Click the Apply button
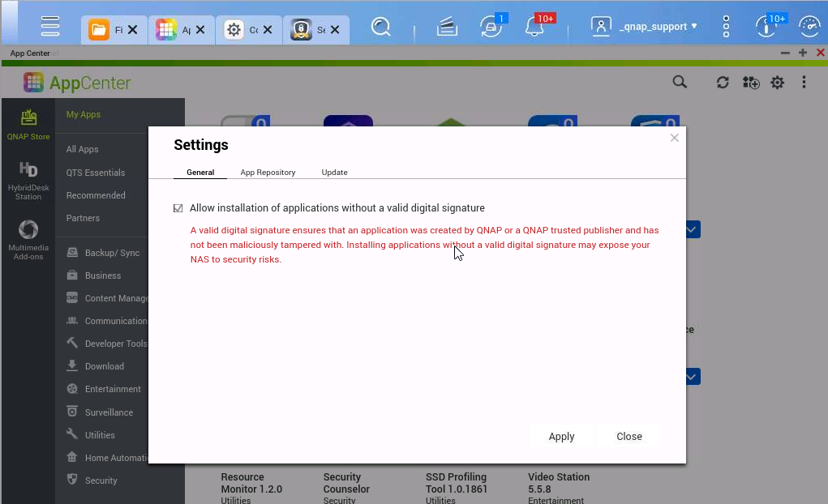Screen dimensions: 828x504 (x=561, y=437)
